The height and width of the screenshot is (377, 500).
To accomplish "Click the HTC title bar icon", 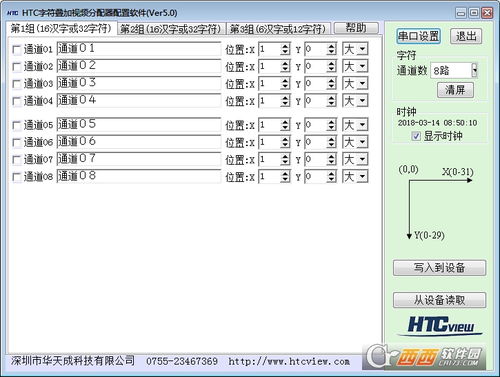I will click(x=12, y=13).
